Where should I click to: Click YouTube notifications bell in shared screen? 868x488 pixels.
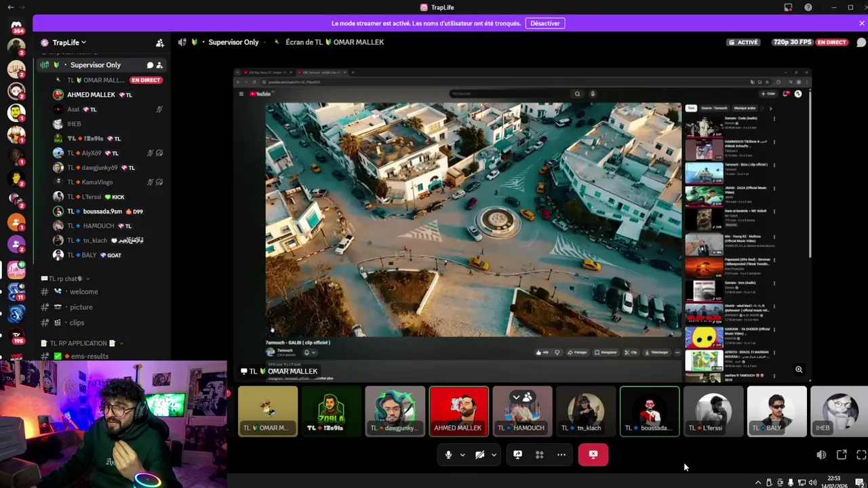(786, 94)
